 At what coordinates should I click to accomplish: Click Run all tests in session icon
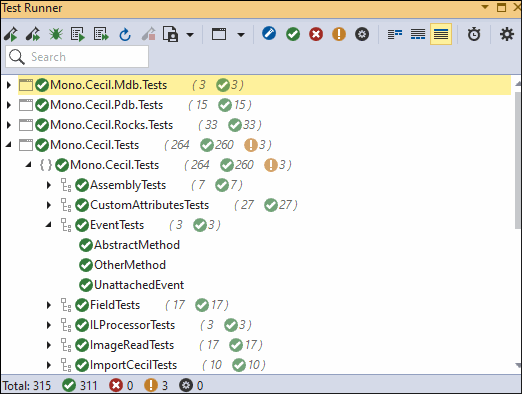tap(101, 34)
